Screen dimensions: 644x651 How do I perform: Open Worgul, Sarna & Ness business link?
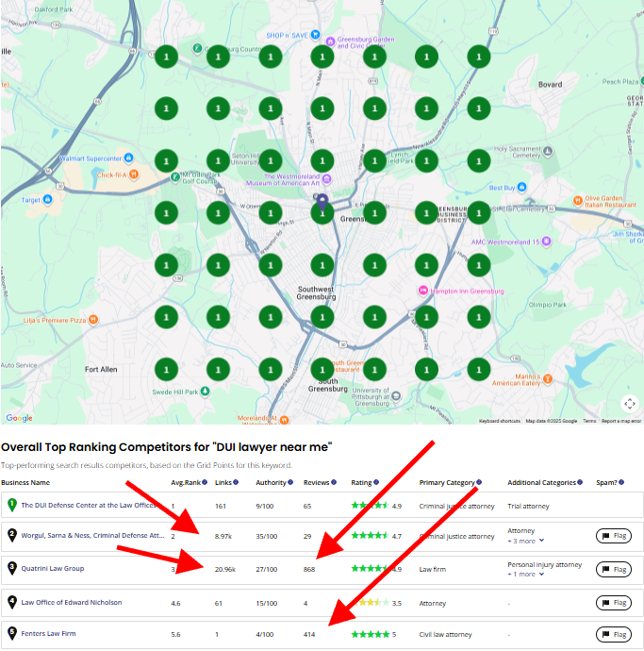click(93, 536)
